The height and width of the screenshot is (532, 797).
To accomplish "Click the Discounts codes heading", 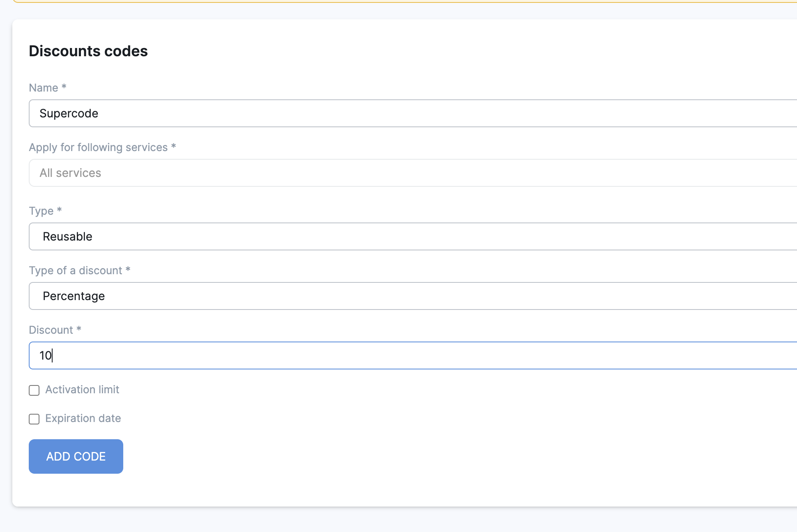I will coord(88,51).
